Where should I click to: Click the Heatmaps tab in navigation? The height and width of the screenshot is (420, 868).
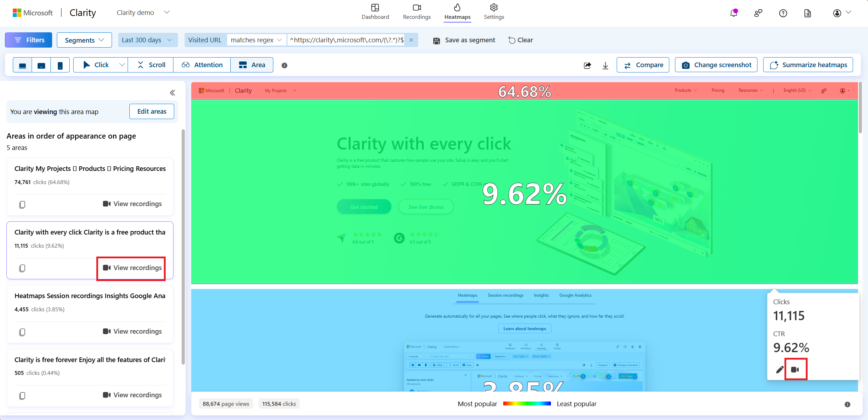[x=457, y=12]
